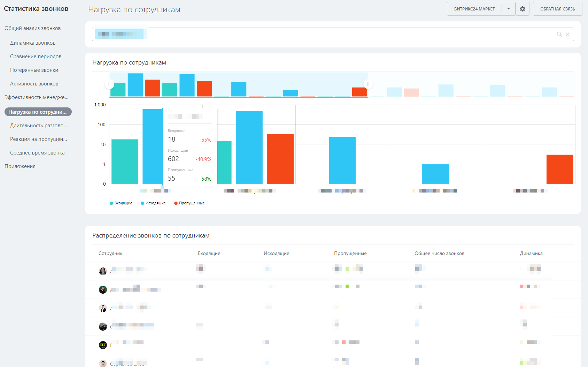Open Активность звонков report
This screenshot has width=588, height=369.
[34, 84]
